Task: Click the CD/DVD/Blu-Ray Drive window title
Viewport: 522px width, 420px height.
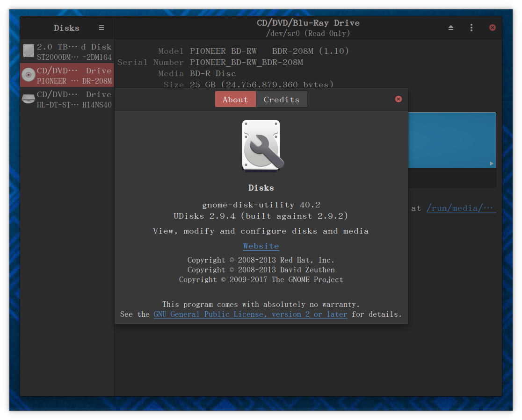Action: [308, 23]
